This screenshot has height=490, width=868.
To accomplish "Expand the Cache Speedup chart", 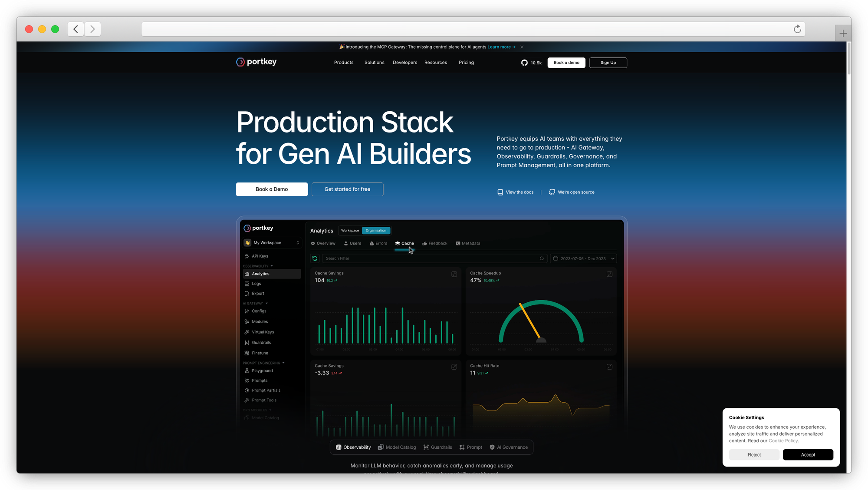I will tap(609, 274).
